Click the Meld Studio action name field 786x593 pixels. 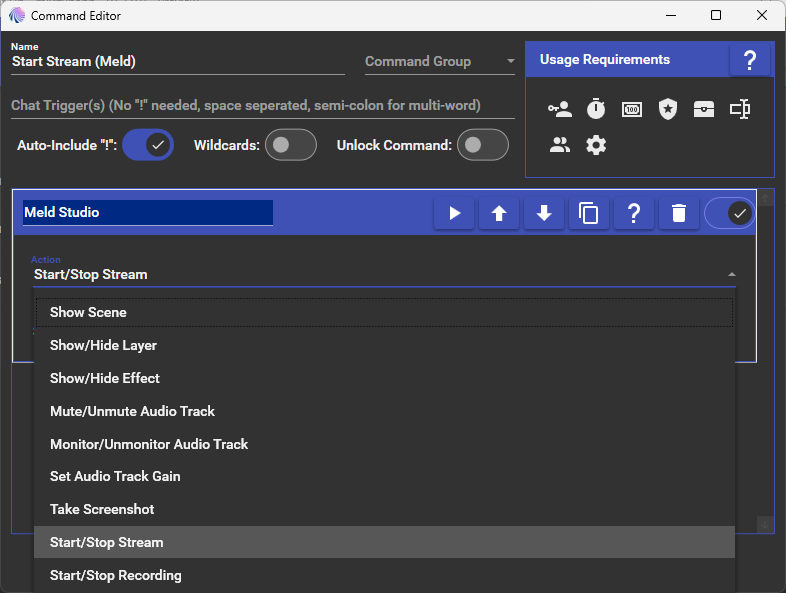pyautogui.click(x=148, y=213)
